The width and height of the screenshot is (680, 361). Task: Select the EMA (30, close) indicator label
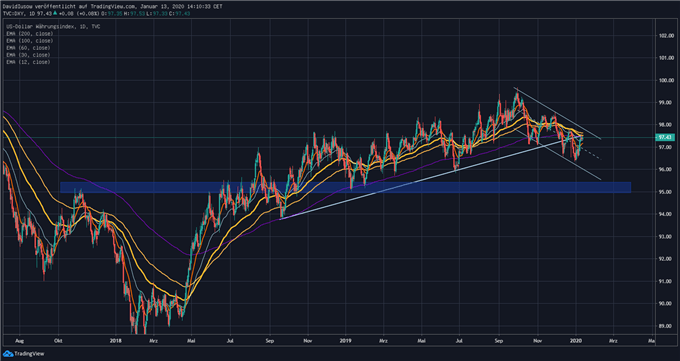[28, 55]
